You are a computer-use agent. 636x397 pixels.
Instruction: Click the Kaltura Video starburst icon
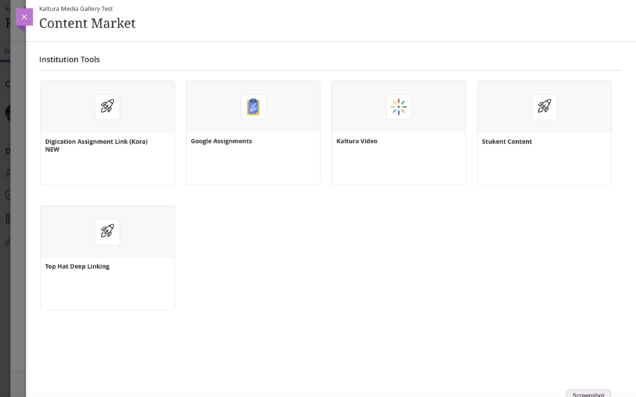click(x=399, y=107)
